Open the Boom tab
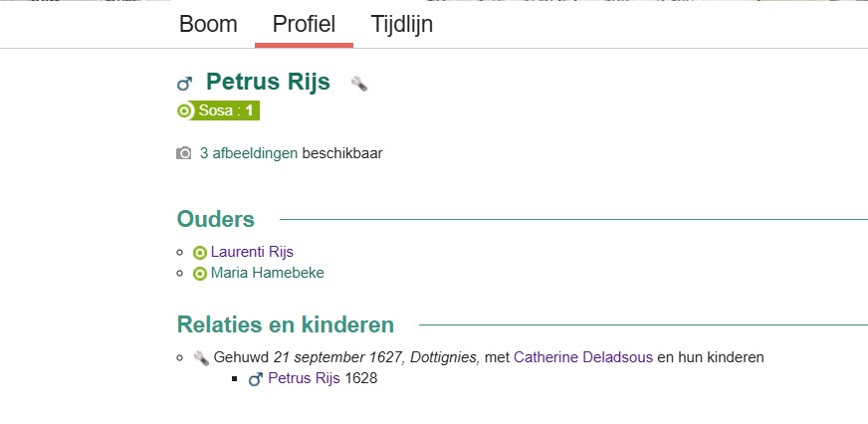Screen dimensions: 868x424 [208, 24]
